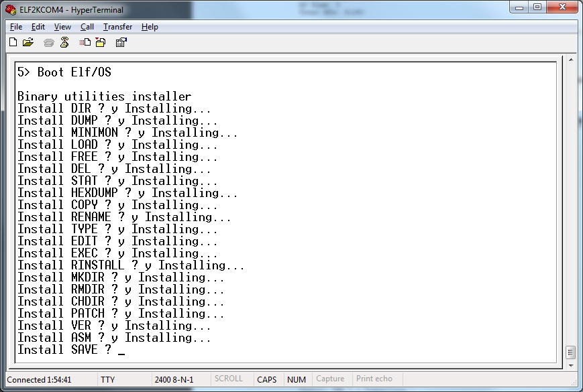Click the scrollbar up arrow
The width and height of the screenshot is (583, 392).
click(x=570, y=61)
